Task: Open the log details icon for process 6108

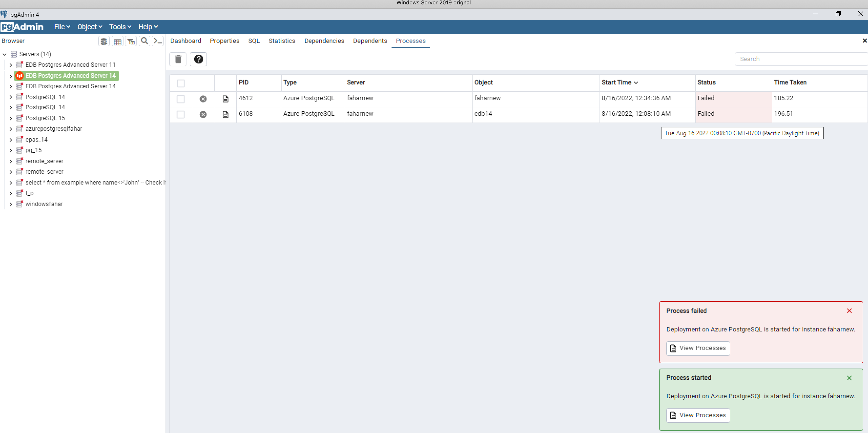Action: 226,114
